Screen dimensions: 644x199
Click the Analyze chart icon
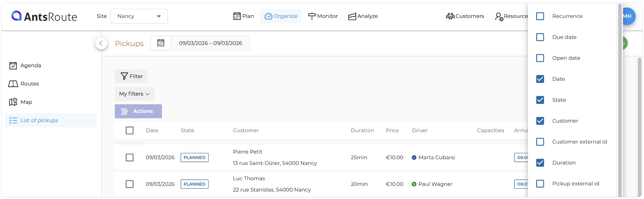click(352, 16)
